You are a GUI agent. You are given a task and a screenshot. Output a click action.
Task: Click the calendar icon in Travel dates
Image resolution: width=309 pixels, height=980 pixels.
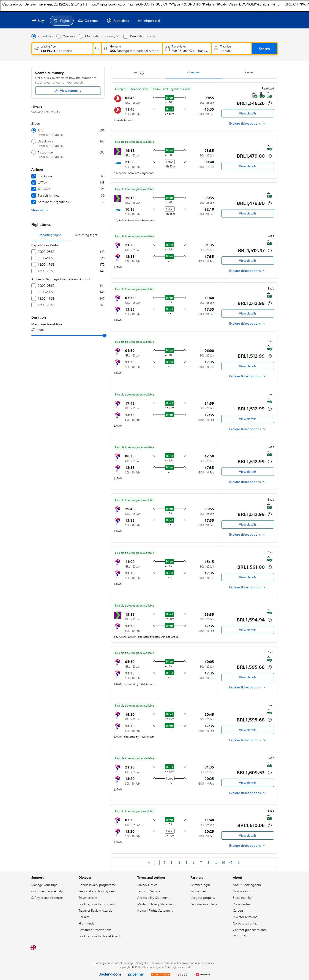(167, 49)
